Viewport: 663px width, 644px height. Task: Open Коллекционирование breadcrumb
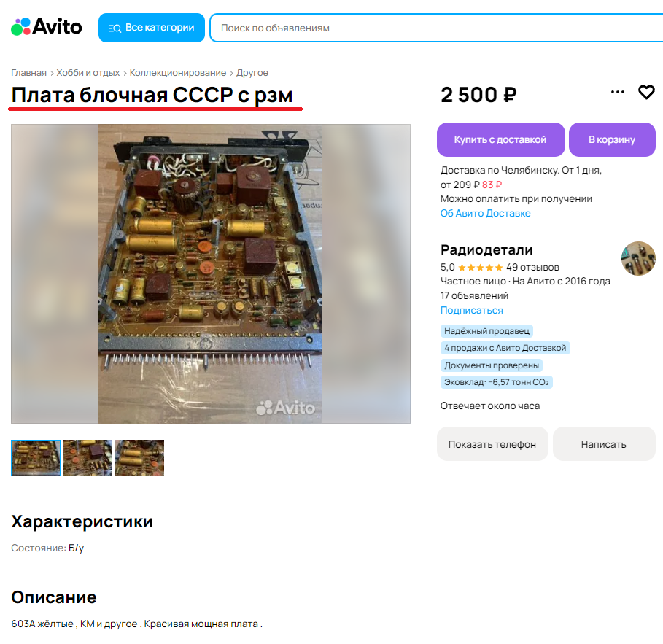[177, 73]
